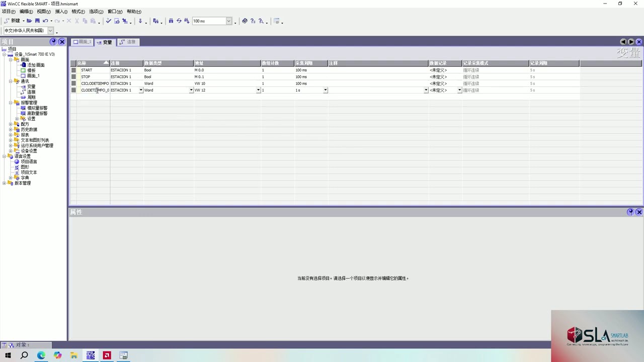Expand the 配方 tree node

coord(11,124)
